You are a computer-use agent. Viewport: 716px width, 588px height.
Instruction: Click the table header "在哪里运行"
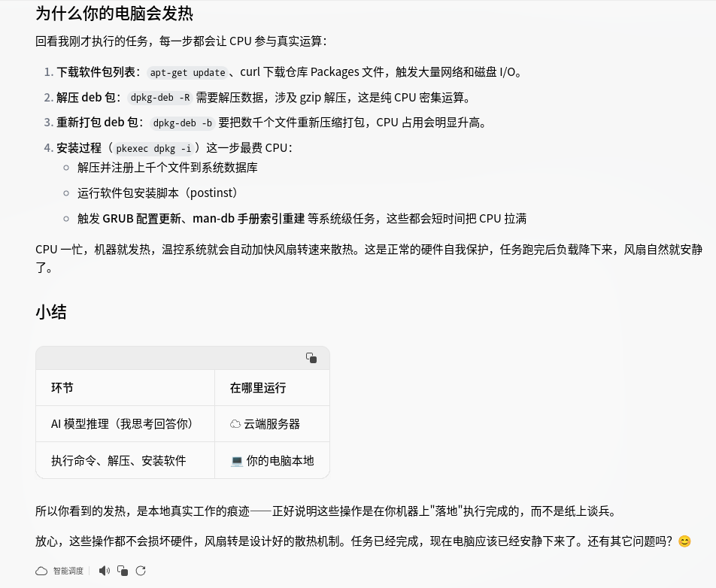click(258, 388)
